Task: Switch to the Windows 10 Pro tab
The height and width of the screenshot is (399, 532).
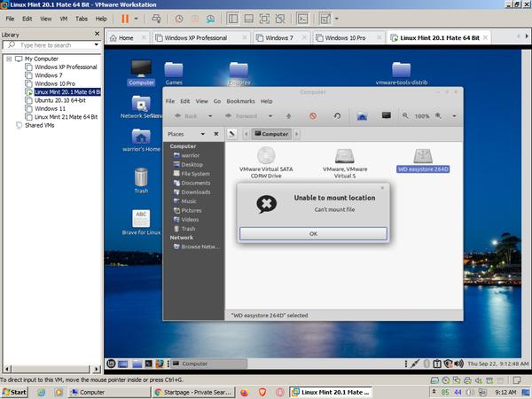Action: click(x=347, y=38)
